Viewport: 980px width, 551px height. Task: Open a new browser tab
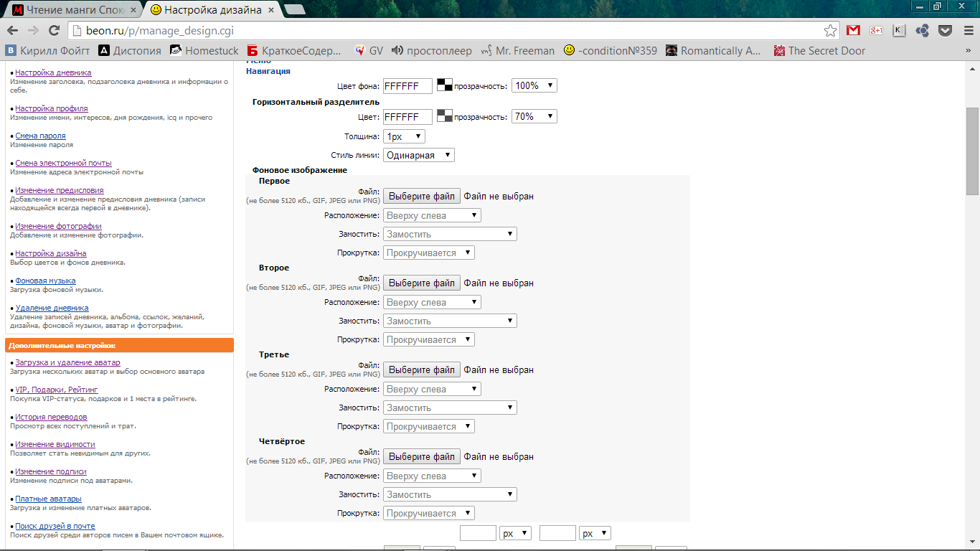[x=294, y=9]
